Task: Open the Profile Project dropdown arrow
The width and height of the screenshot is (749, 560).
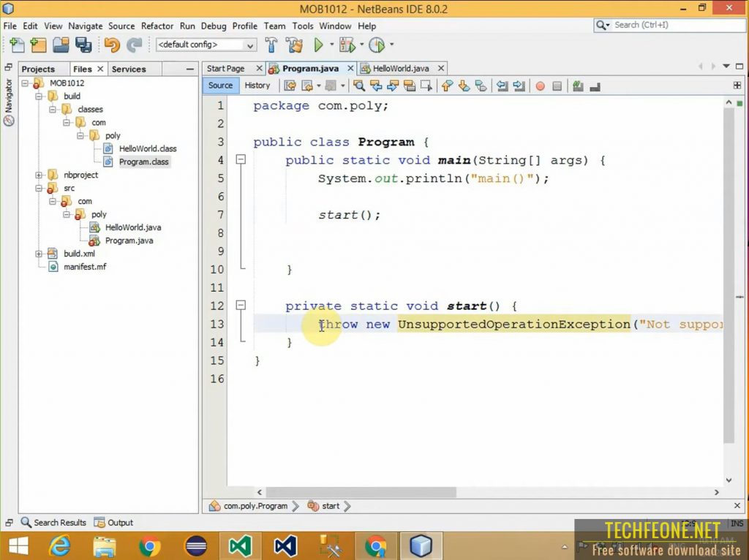Action: pos(392,45)
